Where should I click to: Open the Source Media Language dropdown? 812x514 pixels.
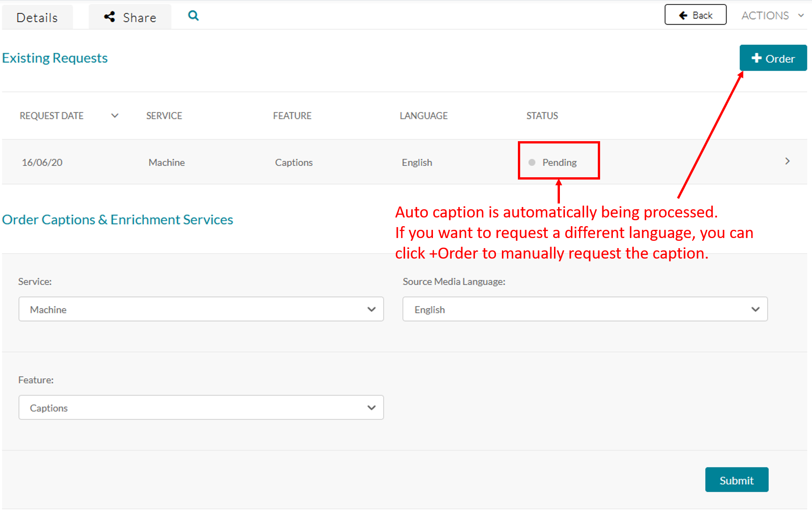585,309
